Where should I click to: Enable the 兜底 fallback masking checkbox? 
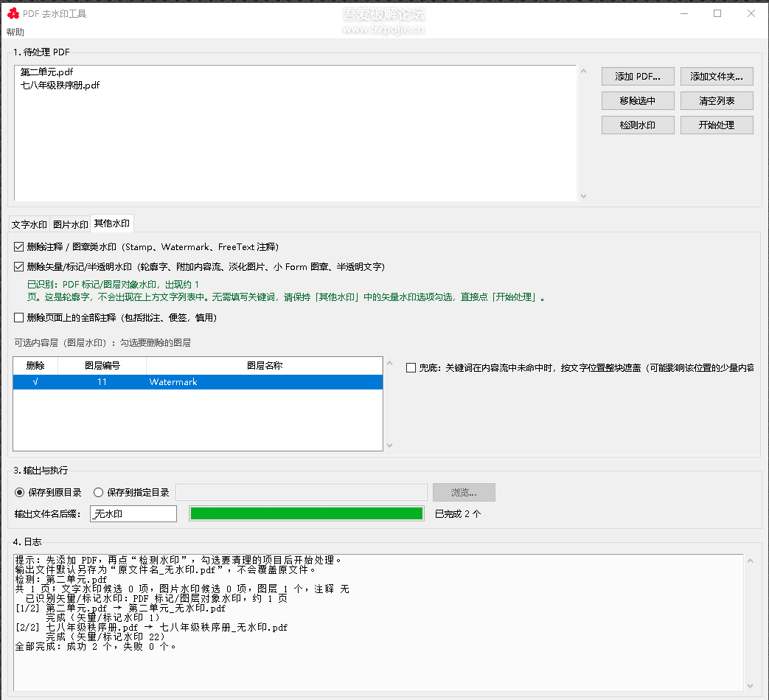[x=411, y=368]
